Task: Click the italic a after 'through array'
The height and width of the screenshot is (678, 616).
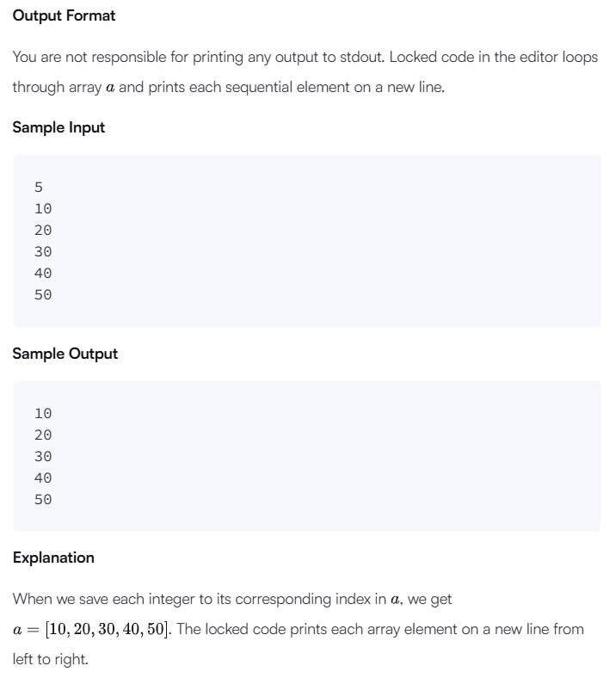Action: tap(110, 88)
